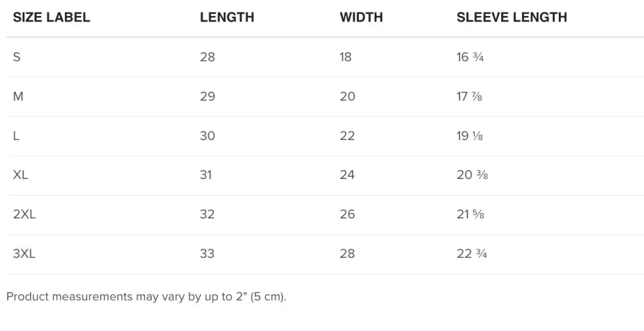The width and height of the screenshot is (644, 331).
Task: Select the L size label cell
Action: (x=16, y=136)
